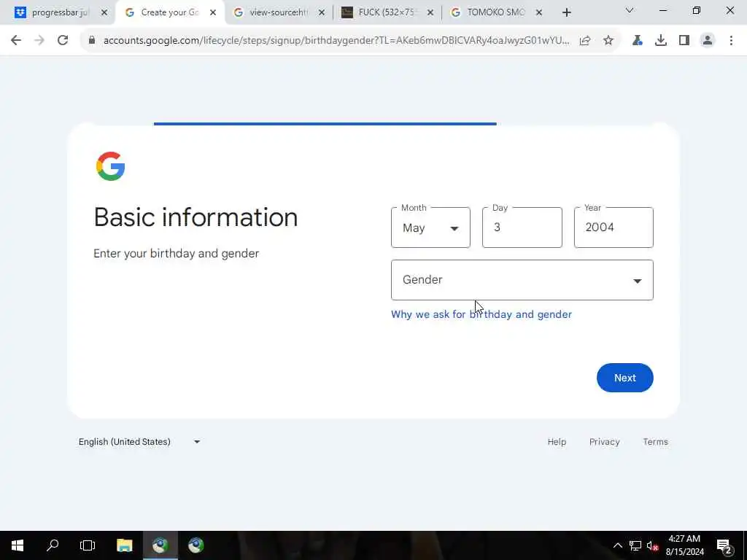This screenshot has width=747, height=560.
Task: Click the muted volume tray icon
Action: [652, 545]
